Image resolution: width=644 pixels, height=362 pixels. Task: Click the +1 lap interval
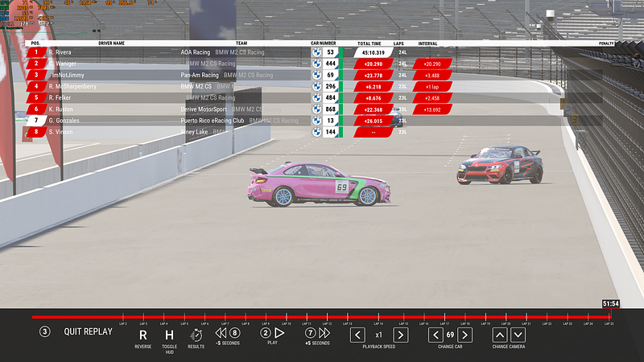coord(432,87)
